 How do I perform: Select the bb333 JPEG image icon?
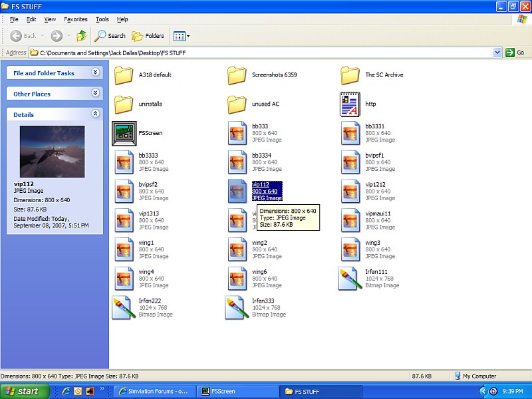237,133
